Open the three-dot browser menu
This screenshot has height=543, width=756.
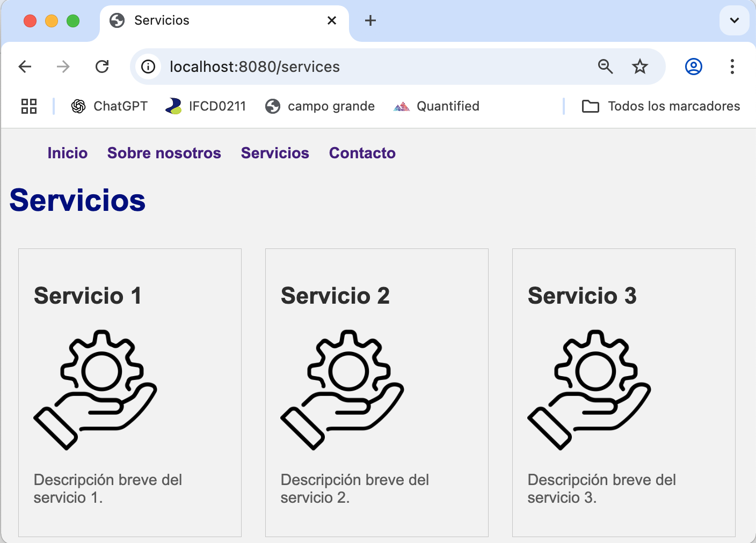coord(732,67)
